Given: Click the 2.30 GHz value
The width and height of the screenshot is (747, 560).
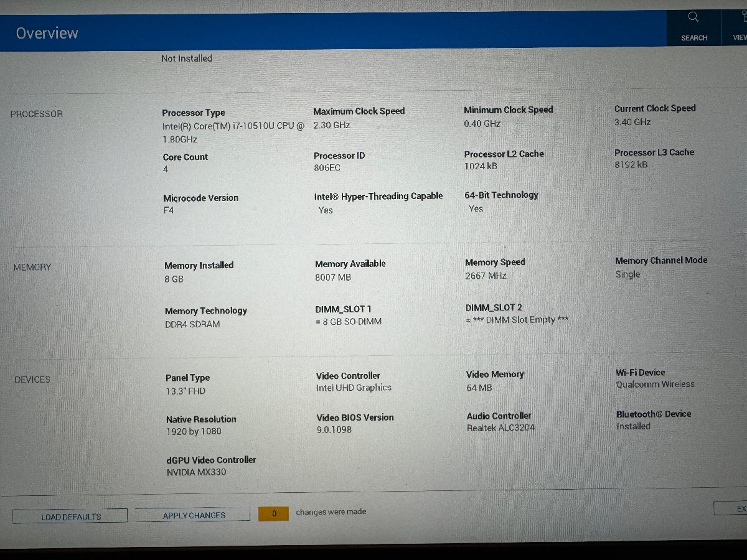Looking at the screenshot, I should click(x=332, y=125).
